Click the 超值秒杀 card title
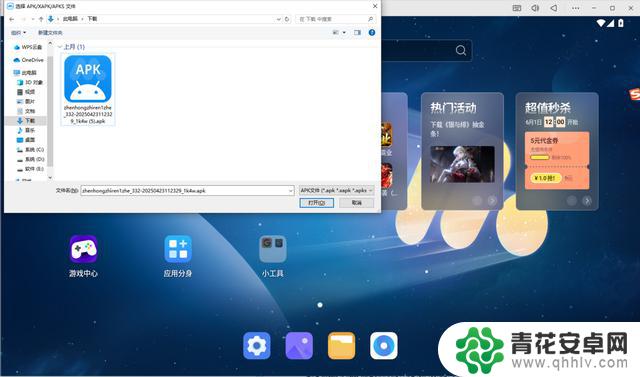 (547, 108)
